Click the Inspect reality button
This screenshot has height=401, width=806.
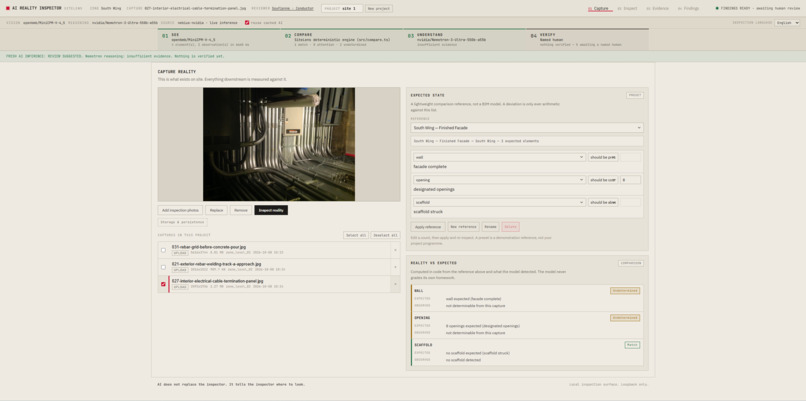[x=271, y=210]
